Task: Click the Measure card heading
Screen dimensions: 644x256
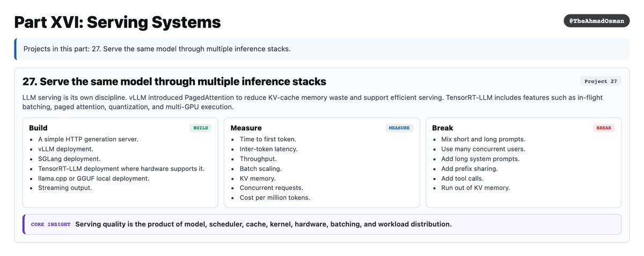Action: coord(246,128)
